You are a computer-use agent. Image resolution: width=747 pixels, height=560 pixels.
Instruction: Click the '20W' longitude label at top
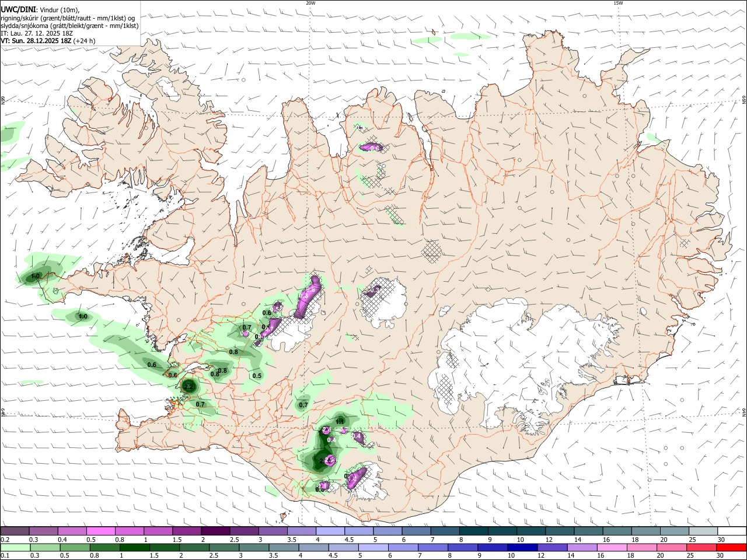[x=310, y=3]
